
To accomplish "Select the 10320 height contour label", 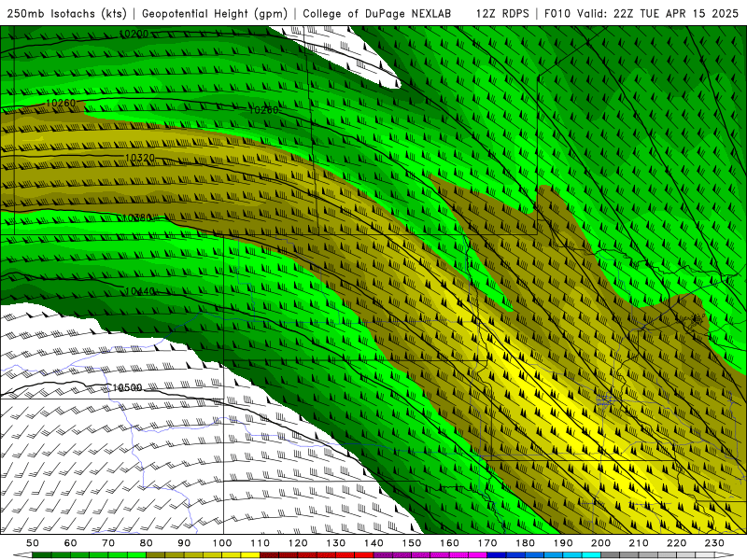I will tap(139, 158).
